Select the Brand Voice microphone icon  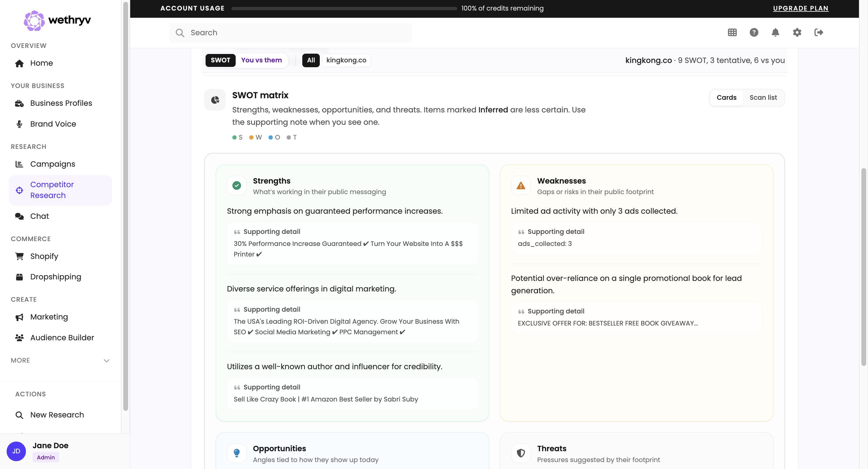tap(19, 124)
